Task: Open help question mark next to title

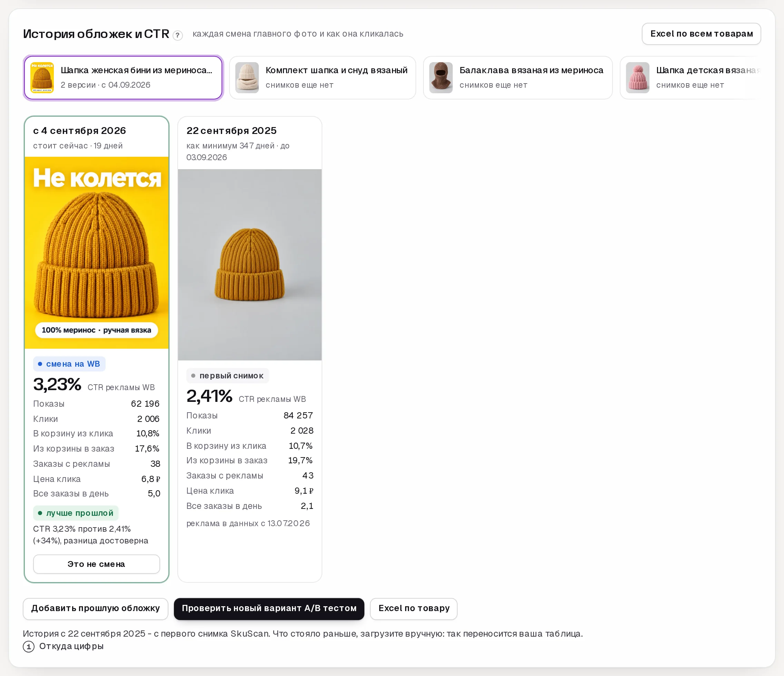Action: pos(177,35)
